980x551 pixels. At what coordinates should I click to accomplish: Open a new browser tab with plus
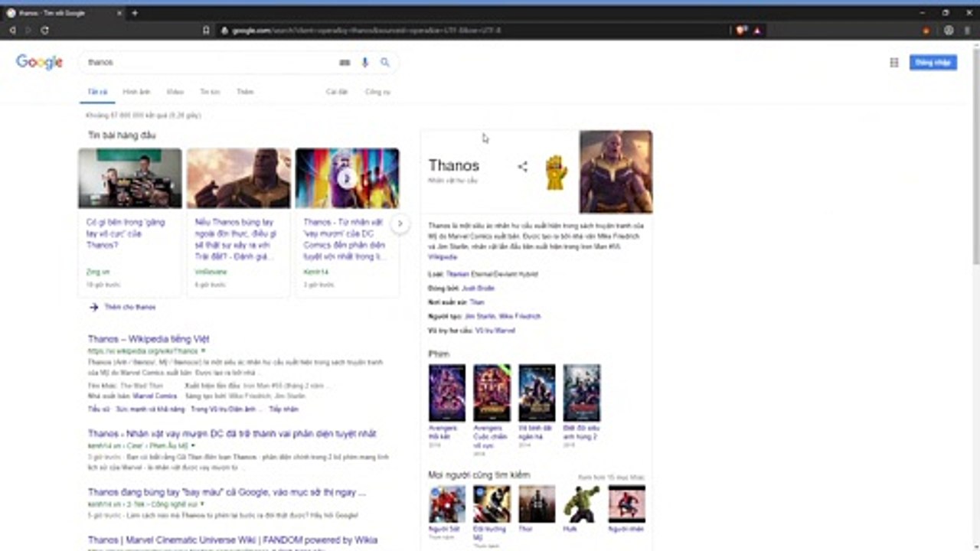135,13
